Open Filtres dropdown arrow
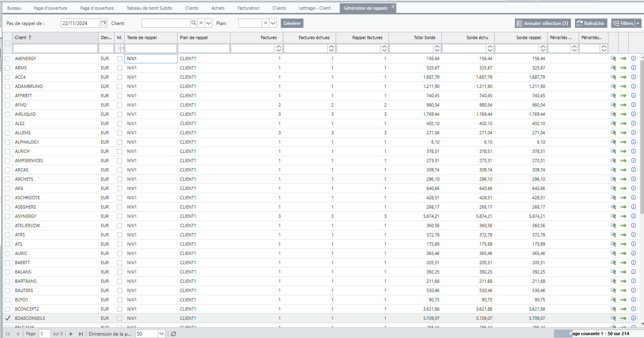The height and width of the screenshot is (338, 644). (x=638, y=23)
